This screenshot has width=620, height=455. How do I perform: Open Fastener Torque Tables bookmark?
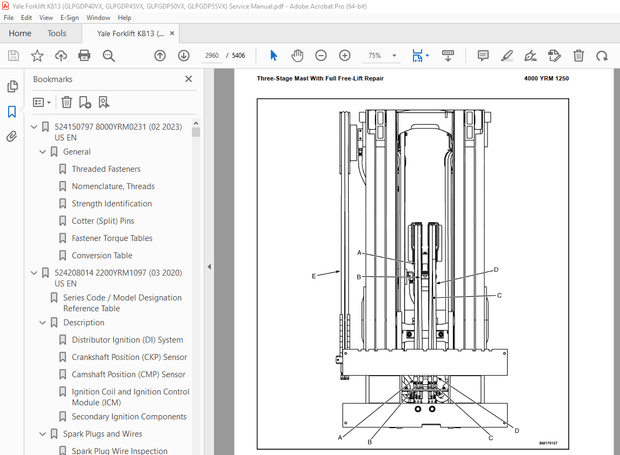point(112,238)
